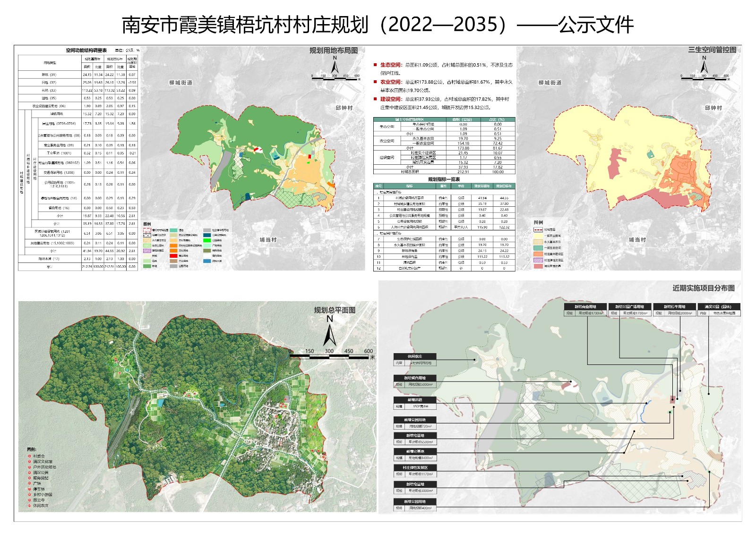This screenshot has width=756, height=533.
Task: Click the red bullet before 生态空间 heading
Action: (376, 65)
